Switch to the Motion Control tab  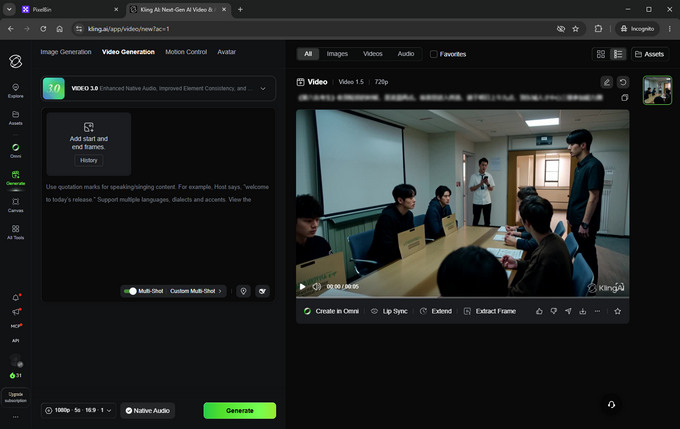pos(186,52)
